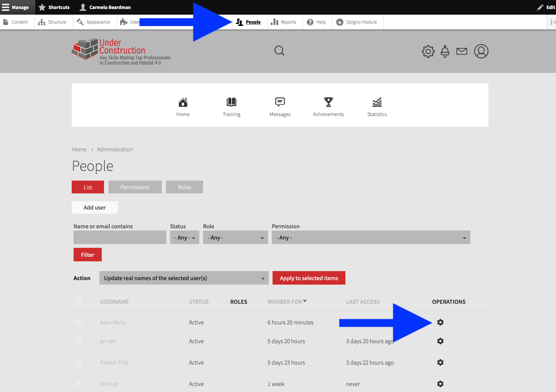Open the user profile avatar icon

tap(481, 51)
